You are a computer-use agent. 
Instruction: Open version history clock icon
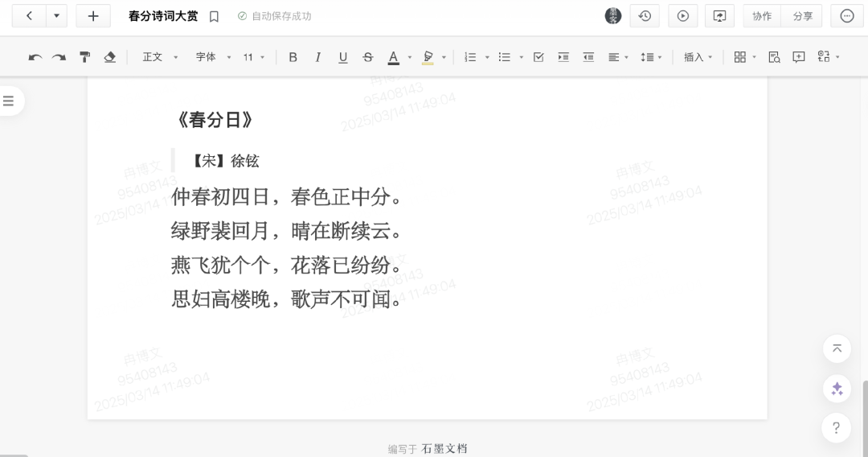(645, 16)
